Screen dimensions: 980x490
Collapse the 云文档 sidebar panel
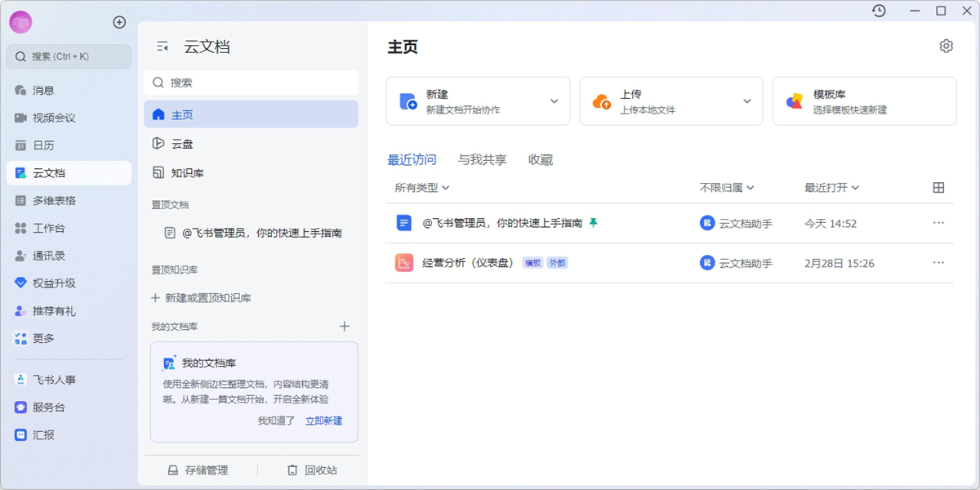[x=163, y=47]
